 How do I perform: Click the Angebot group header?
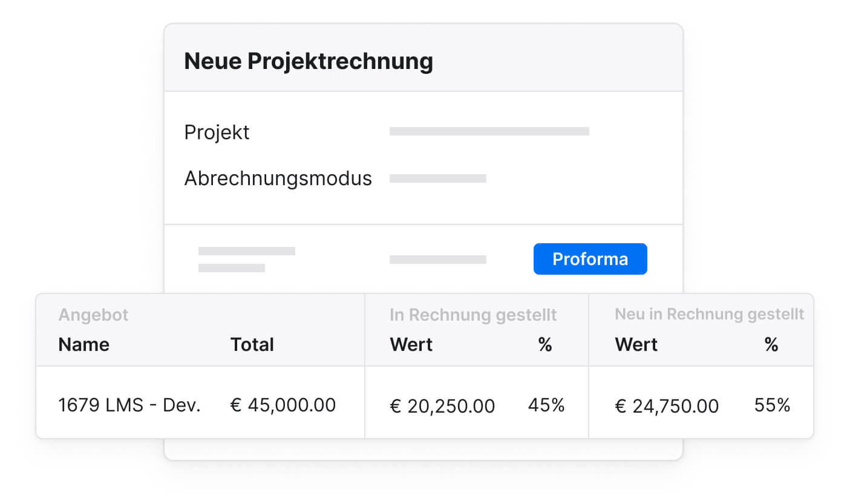(x=93, y=315)
